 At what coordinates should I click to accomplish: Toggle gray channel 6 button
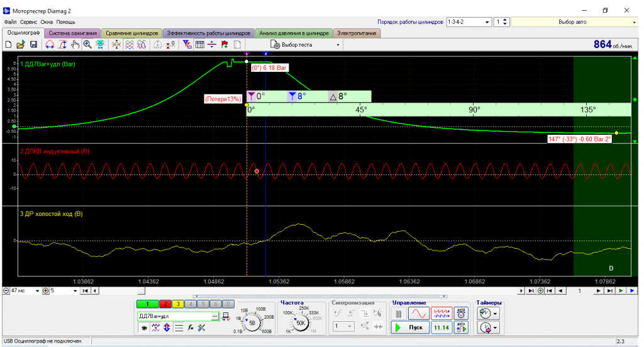coord(216,304)
